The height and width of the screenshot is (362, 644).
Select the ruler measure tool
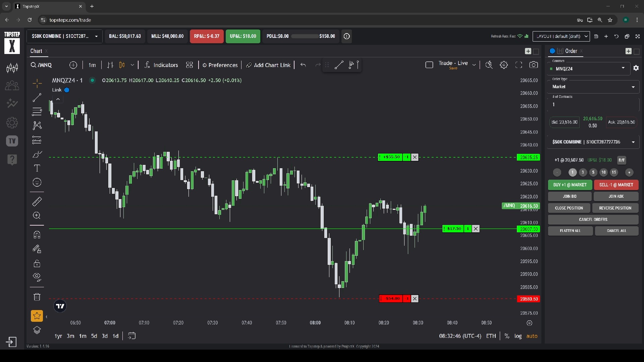(x=37, y=201)
